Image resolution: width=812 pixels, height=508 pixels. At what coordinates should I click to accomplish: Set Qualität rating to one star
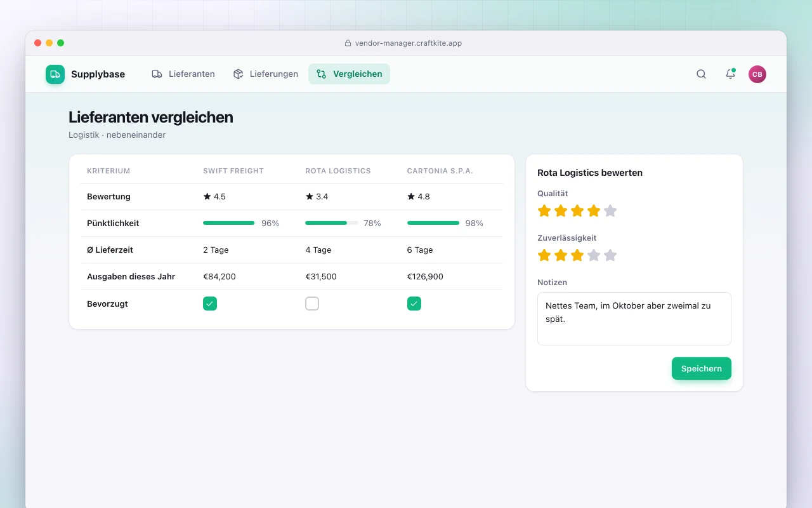(544, 211)
